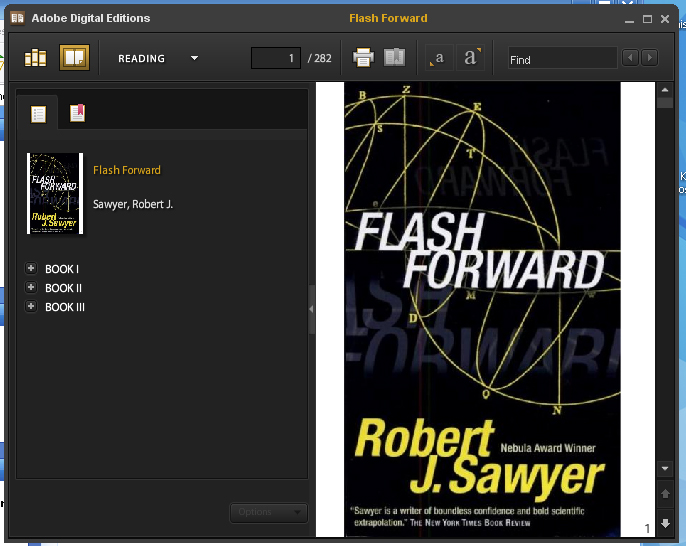Add a bookmark with toolbar bookmark icon
The image size is (686, 546).
395,57
